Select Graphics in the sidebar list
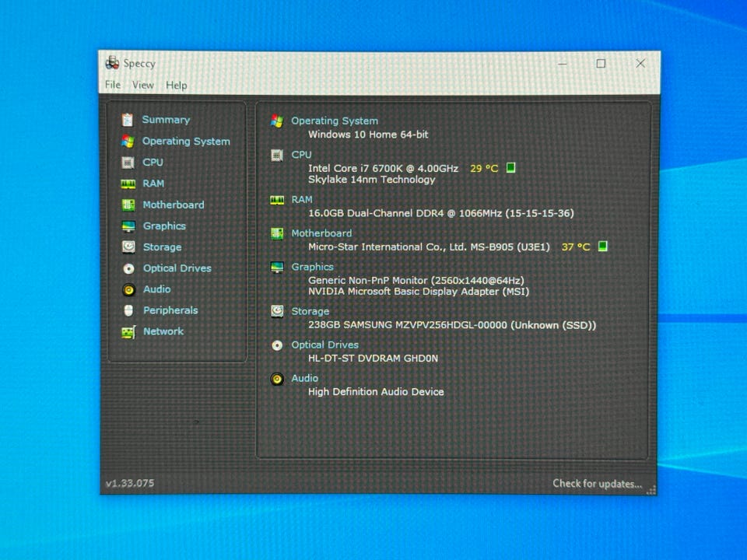 (164, 226)
